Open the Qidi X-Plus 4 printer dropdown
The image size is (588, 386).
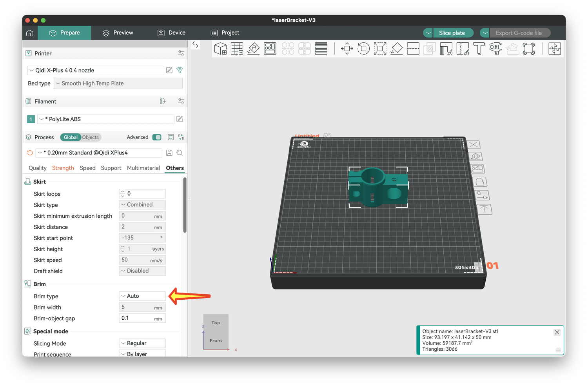96,71
